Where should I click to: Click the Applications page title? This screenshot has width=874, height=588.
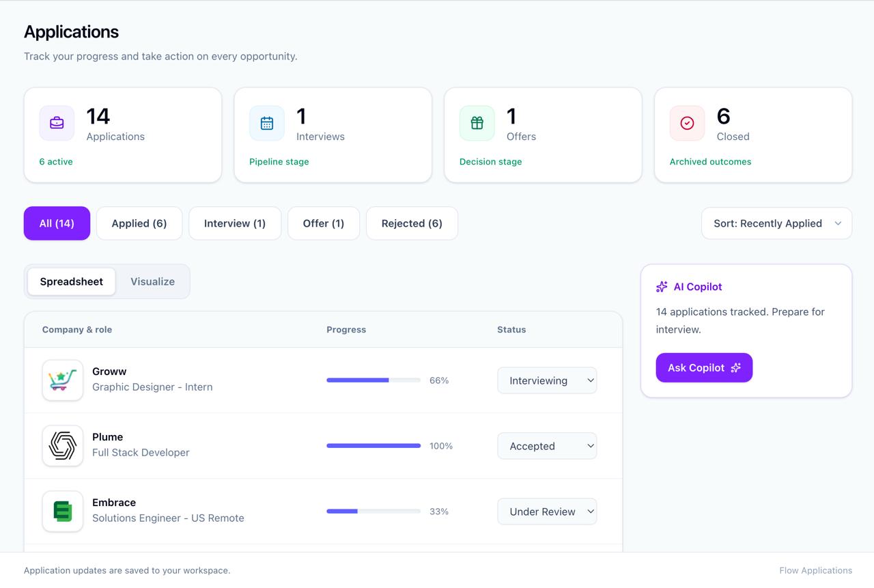pyautogui.click(x=72, y=32)
